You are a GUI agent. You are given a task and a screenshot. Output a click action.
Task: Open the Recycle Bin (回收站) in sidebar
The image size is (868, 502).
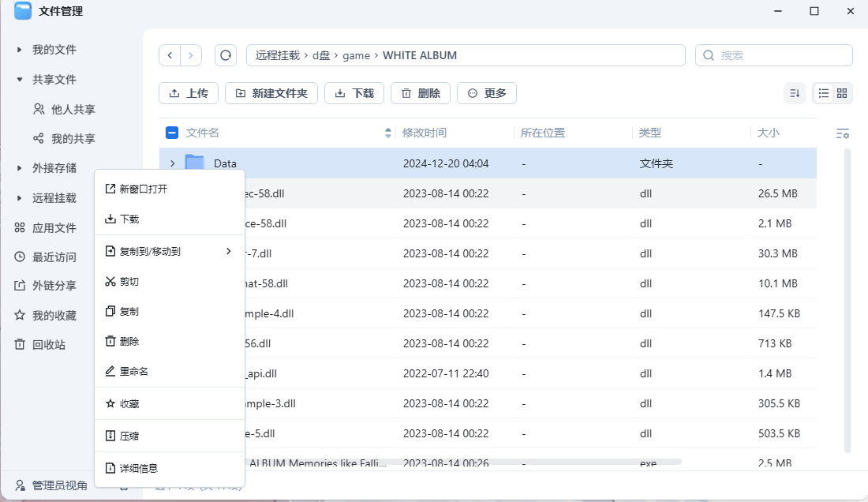48,345
